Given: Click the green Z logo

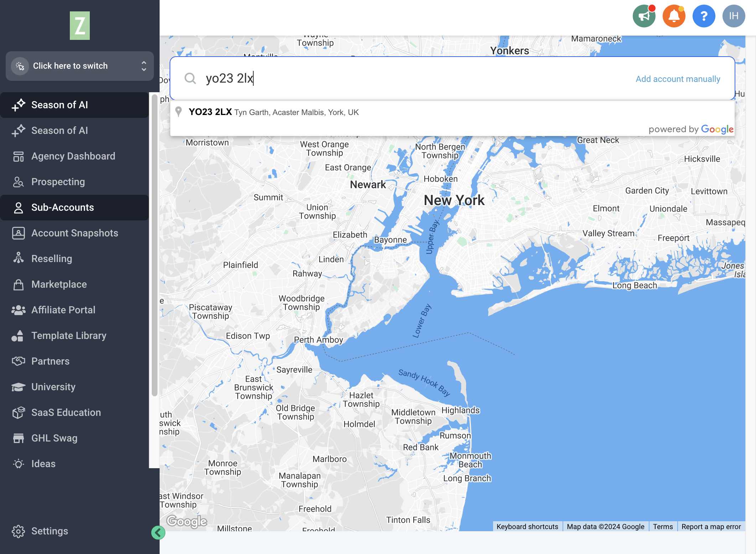Looking at the screenshot, I should (x=80, y=26).
